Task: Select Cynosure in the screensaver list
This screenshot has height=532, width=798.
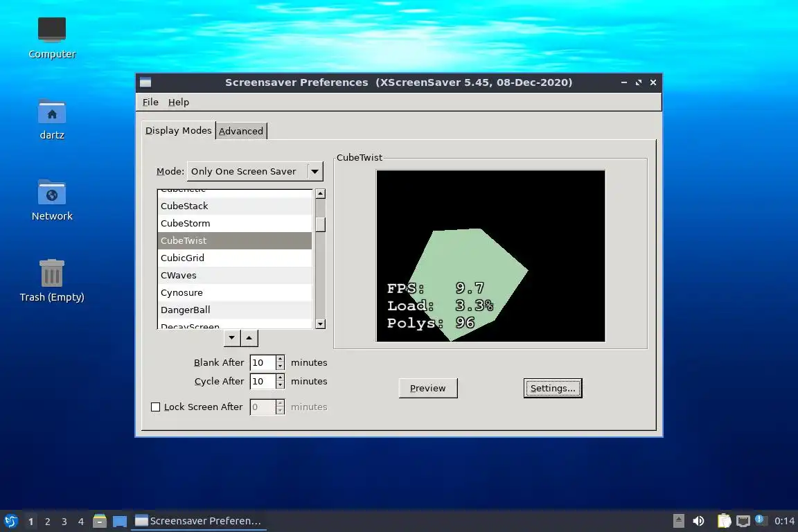Action: click(x=235, y=292)
